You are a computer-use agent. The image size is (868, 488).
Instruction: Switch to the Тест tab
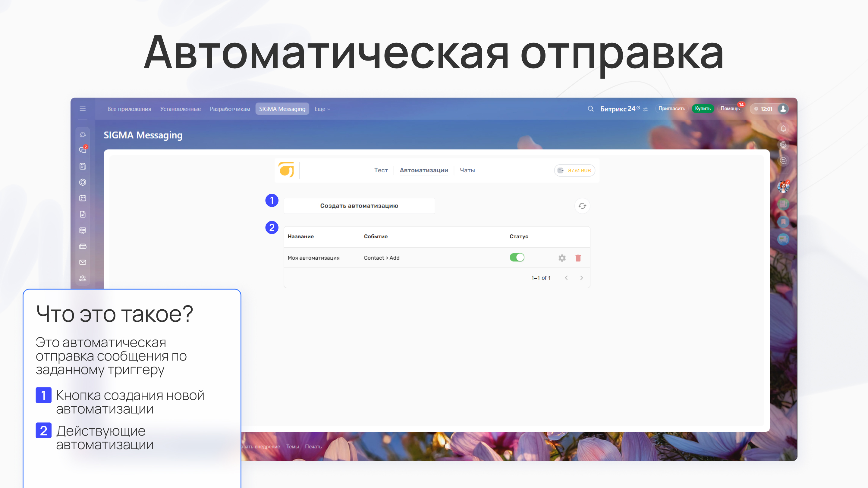[381, 170]
